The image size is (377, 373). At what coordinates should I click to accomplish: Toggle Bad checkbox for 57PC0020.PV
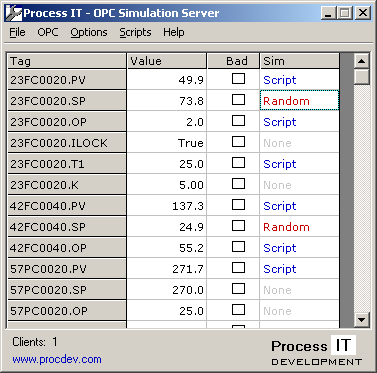[x=238, y=268]
